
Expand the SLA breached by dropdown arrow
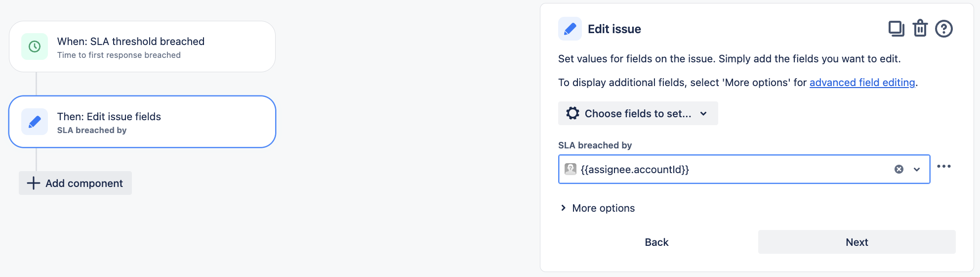[x=917, y=169]
